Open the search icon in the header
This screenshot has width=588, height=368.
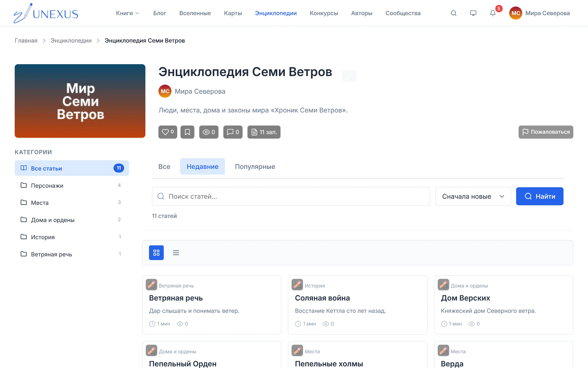[453, 13]
